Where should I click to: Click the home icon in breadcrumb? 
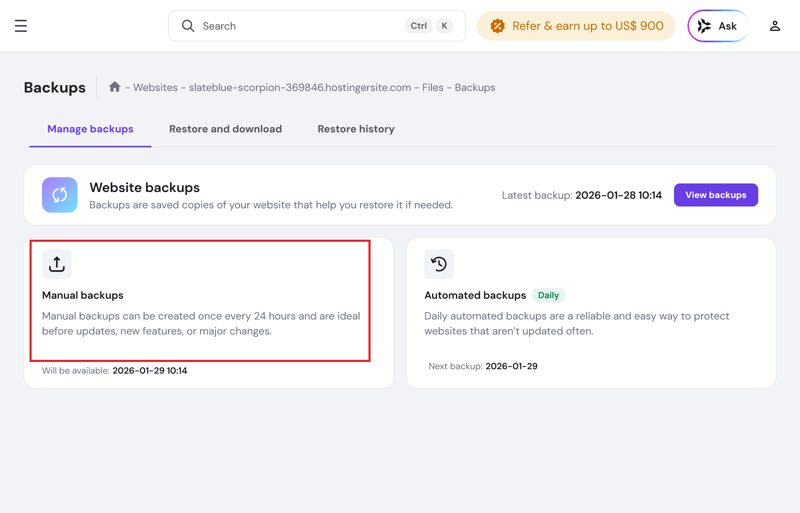coord(115,87)
